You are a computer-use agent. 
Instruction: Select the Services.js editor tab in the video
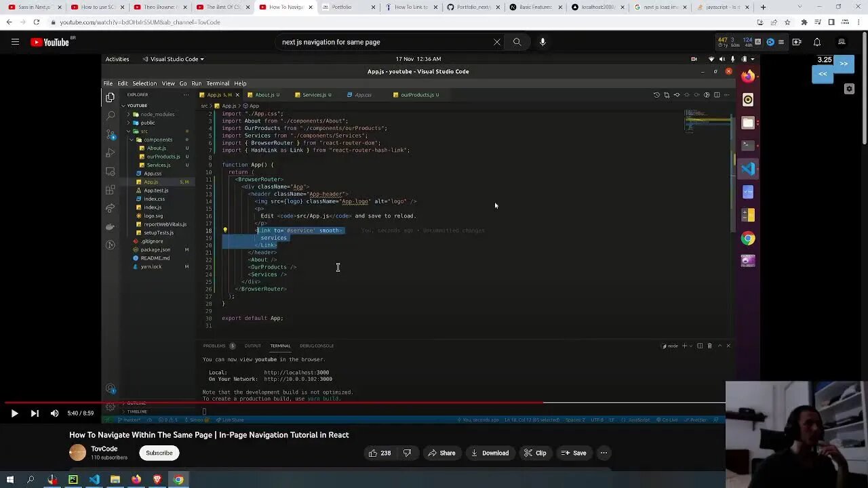click(x=314, y=95)
